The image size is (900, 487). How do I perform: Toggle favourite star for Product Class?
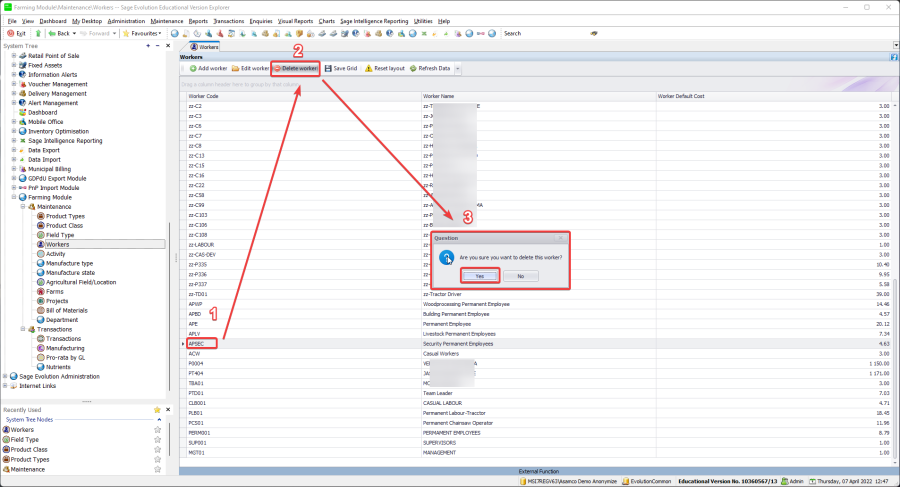(x=157, y=449)
